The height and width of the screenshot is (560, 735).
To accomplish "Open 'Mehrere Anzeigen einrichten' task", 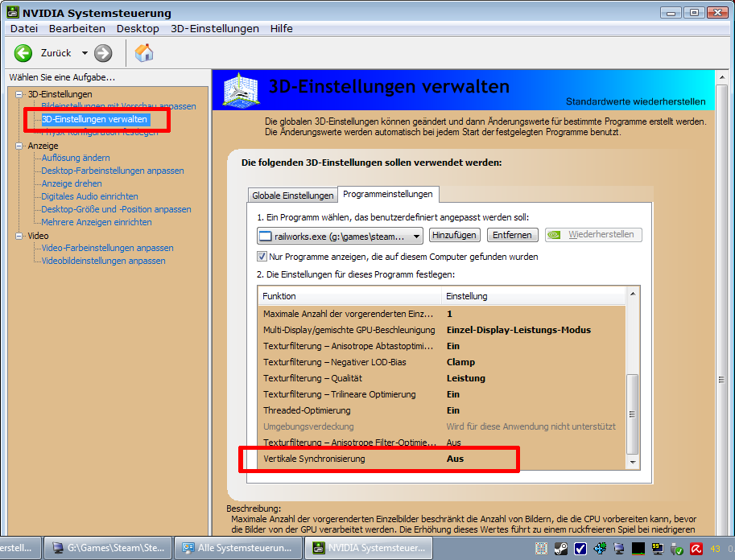I will pyautogui.click(x=97, y=222).
